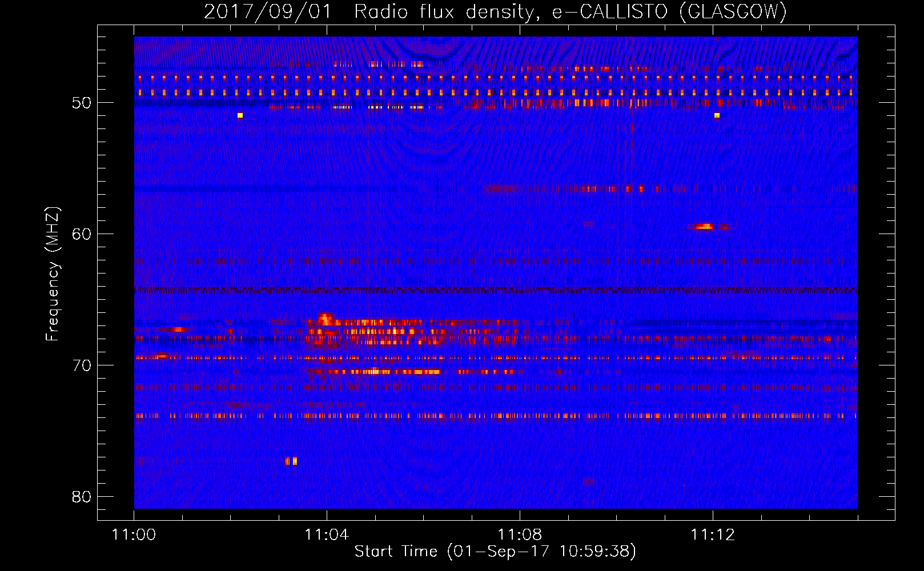
Task: Click the '80' frequency tick label
Action: tap(82, 497)
